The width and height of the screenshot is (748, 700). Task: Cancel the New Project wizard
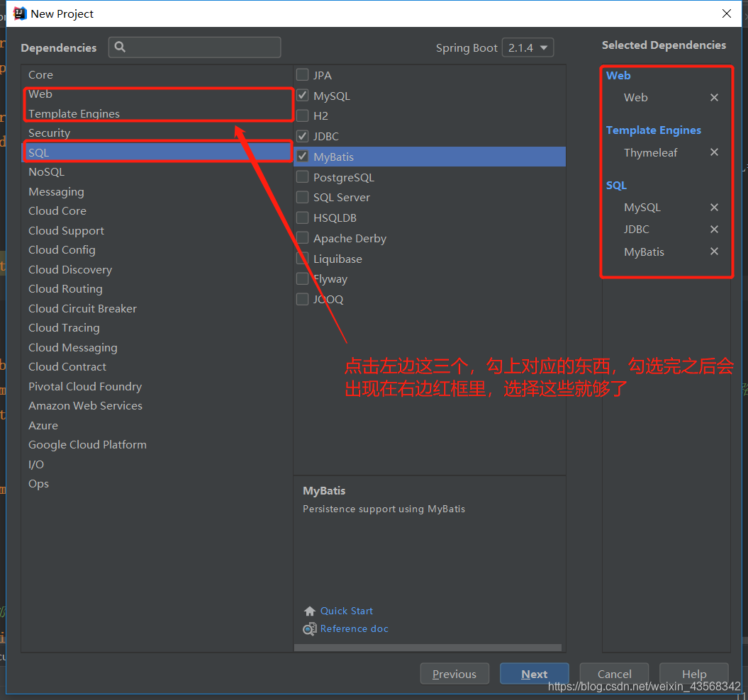[x=614, y=674]
